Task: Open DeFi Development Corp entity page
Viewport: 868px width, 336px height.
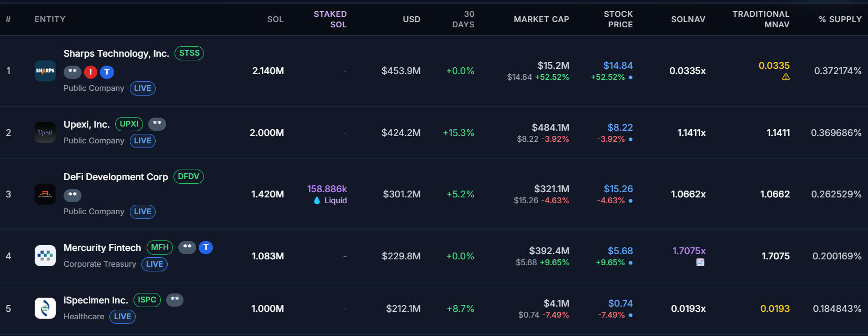Action: 116,177
